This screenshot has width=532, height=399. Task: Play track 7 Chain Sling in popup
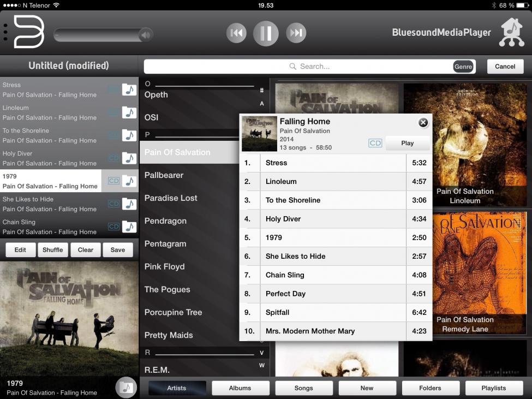click(x=336, y=275)
